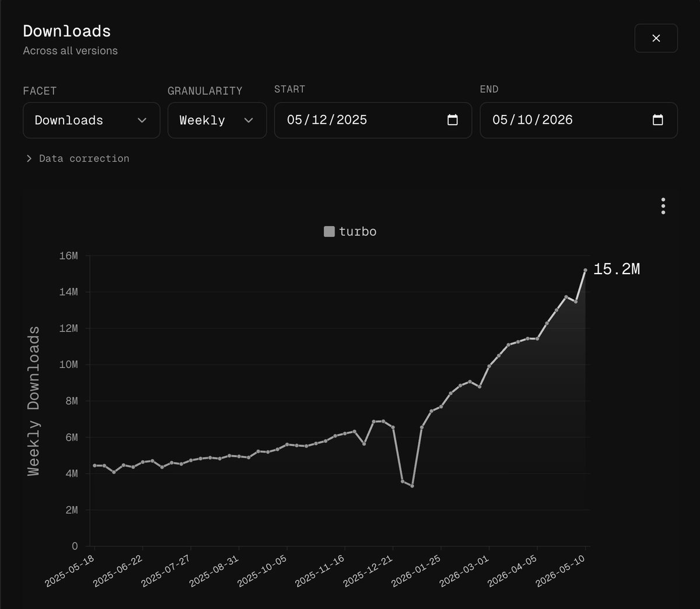Click the Weekly Downloads axis title
Screen dimensions: 700x609
tap(34, 401)
